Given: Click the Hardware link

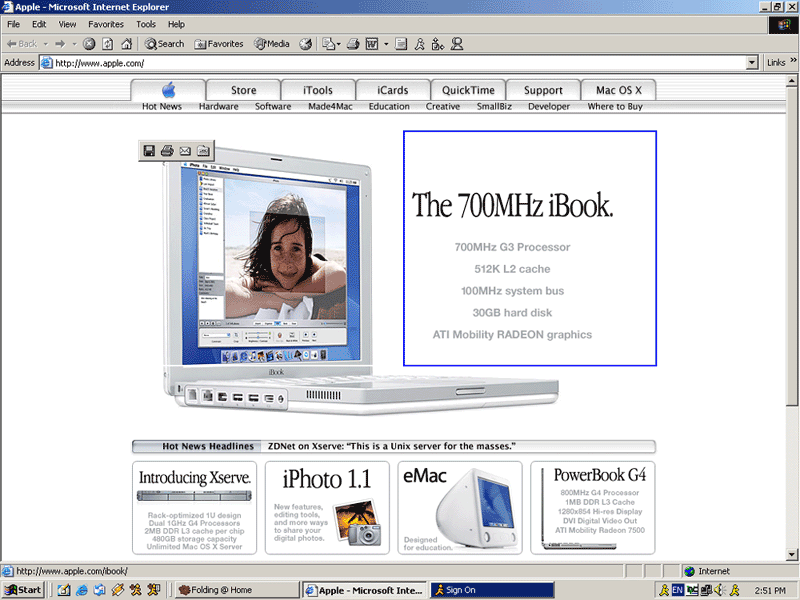Looking at the screenshot, I should click(218, 107).
